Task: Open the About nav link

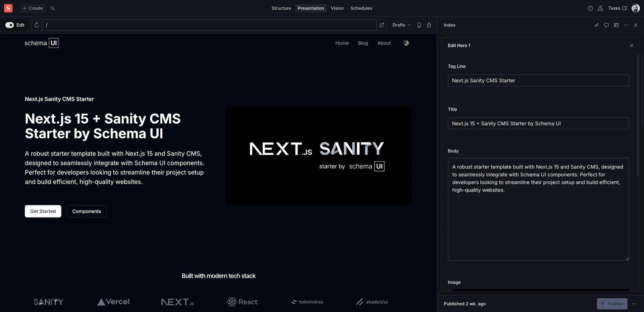Action: click(384, 43)
